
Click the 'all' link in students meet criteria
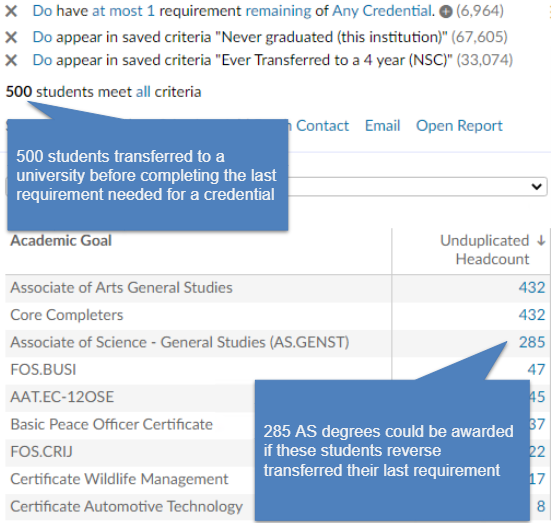pos(143,92)
